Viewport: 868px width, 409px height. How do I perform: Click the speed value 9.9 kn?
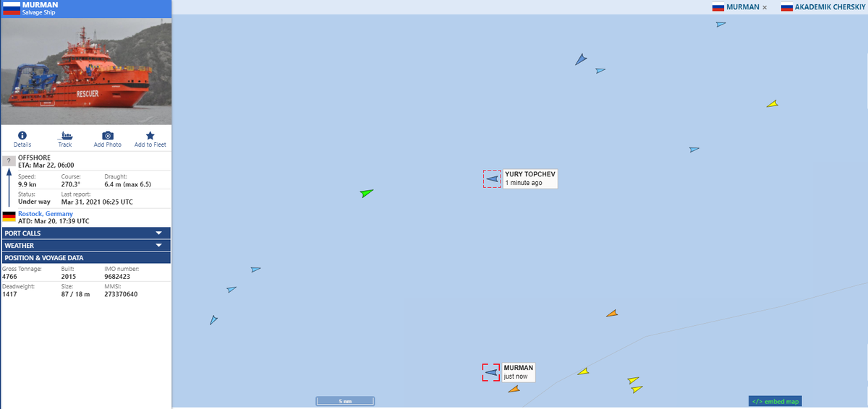coord(27,184)
